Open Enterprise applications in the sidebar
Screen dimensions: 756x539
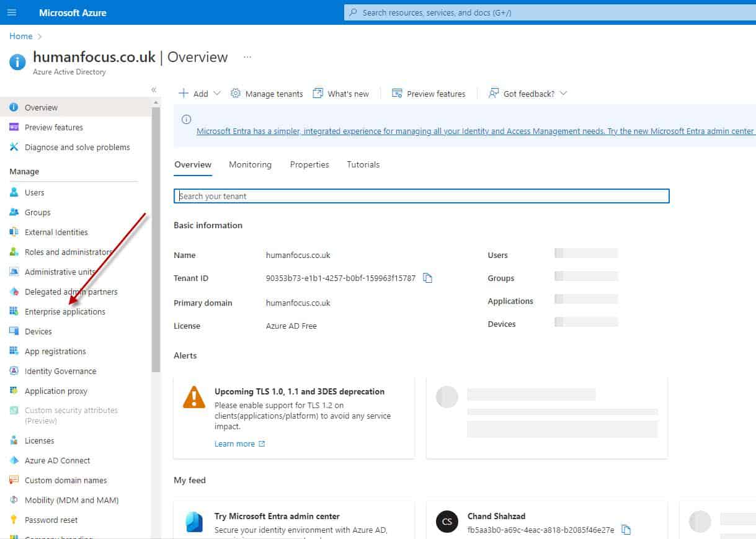(x=64, y=311)
